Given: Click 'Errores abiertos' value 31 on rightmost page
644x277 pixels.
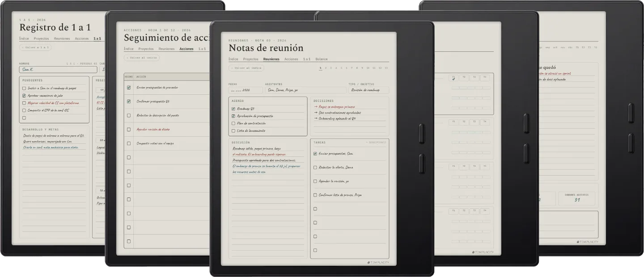Looking at the screenshot, I should tap(577, 200).
